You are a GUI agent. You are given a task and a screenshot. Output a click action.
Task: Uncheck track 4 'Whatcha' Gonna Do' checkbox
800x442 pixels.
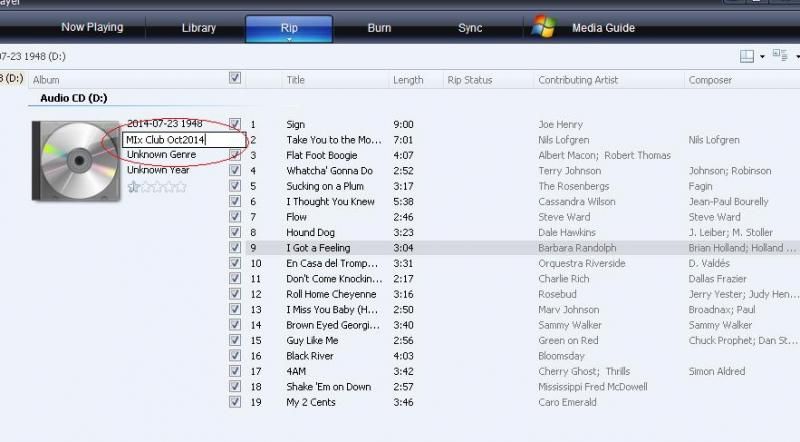[x=235, y=170]
